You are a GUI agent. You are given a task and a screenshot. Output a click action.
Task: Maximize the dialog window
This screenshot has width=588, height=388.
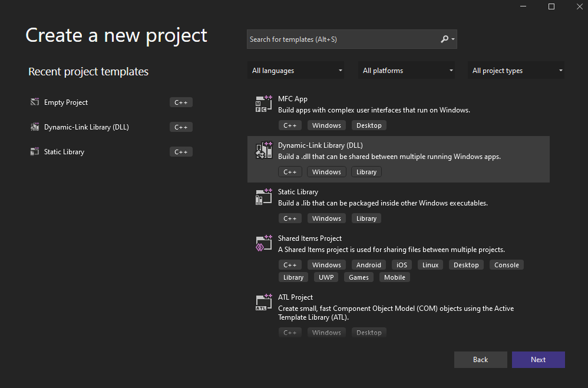tap(551, 6)
